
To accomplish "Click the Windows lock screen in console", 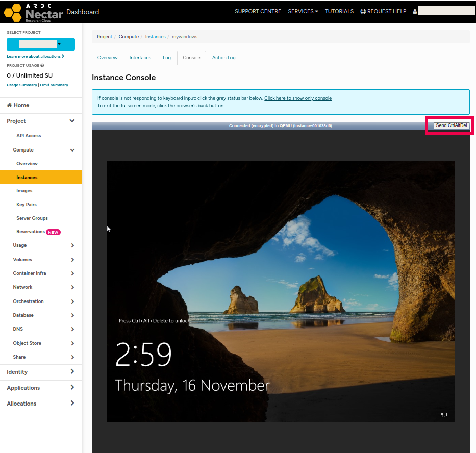I will pyautogui.click(x=281, y=291).
